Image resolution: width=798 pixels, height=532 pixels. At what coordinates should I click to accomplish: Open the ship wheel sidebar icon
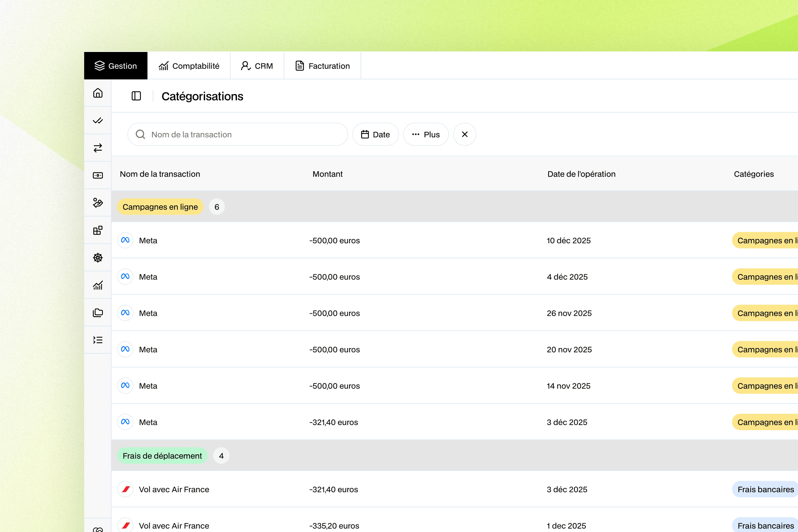click(x=98, y=258)
